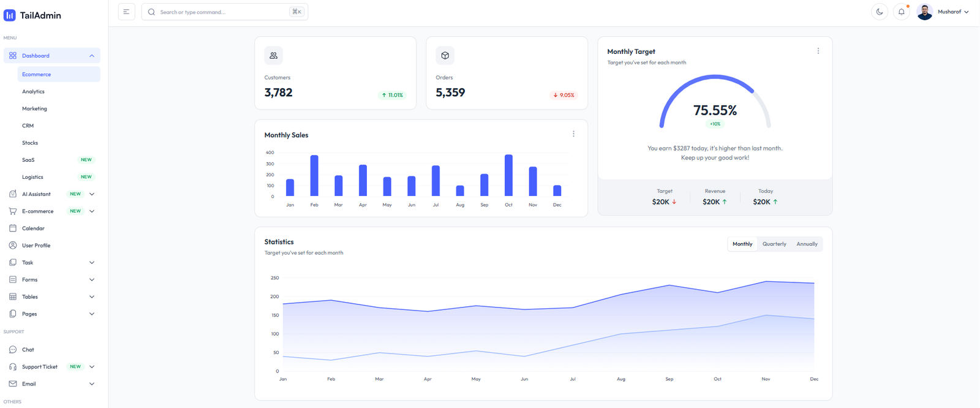The image size is (980, 408).
Task: Click the Oct bar in Monthly Sales
Action: pyautogui.click(x=509, y=175)
